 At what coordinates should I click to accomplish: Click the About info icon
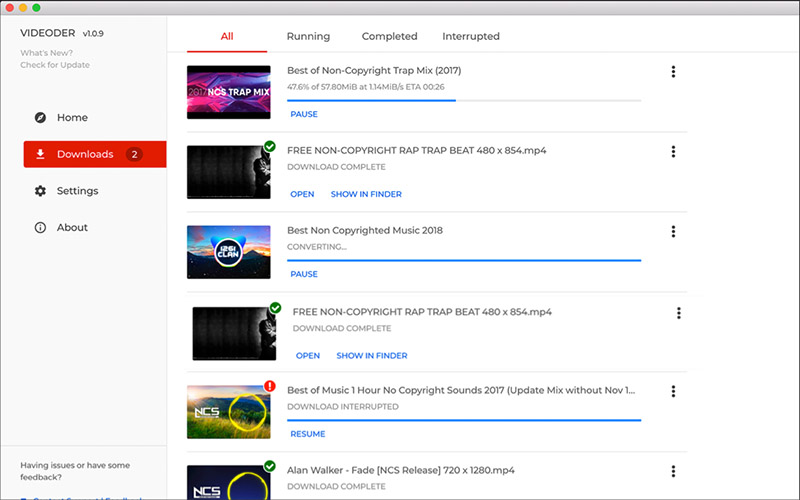(x=40, y=228)
